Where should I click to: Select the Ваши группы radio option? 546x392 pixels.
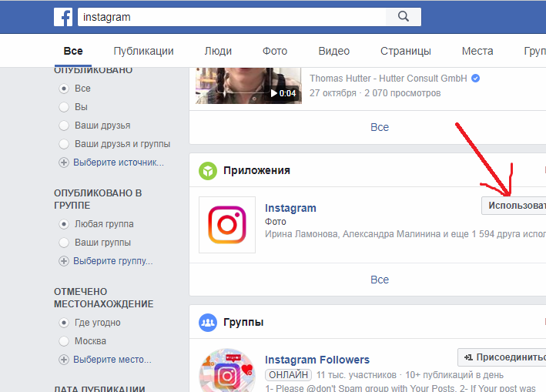tap(64, 243)
